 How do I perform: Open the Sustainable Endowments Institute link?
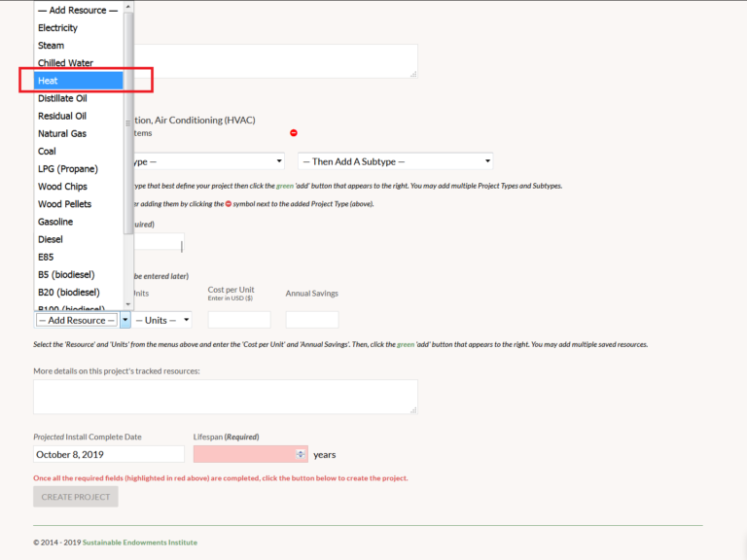click(139, 542)
